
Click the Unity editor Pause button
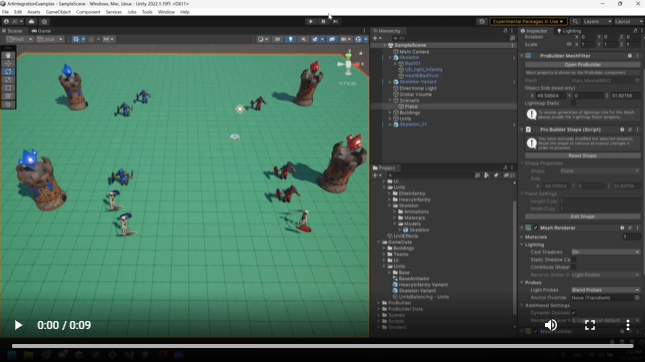pos(323,21)
